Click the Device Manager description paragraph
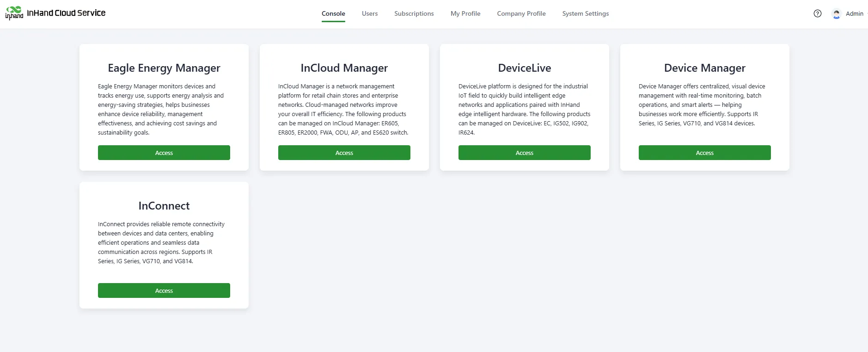The height and width of the screenshot is (352, 868). pos(702,105)
